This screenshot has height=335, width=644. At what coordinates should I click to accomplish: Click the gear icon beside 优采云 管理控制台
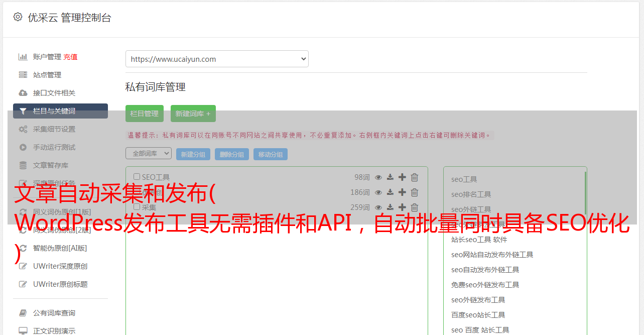(x=18, y=17)
